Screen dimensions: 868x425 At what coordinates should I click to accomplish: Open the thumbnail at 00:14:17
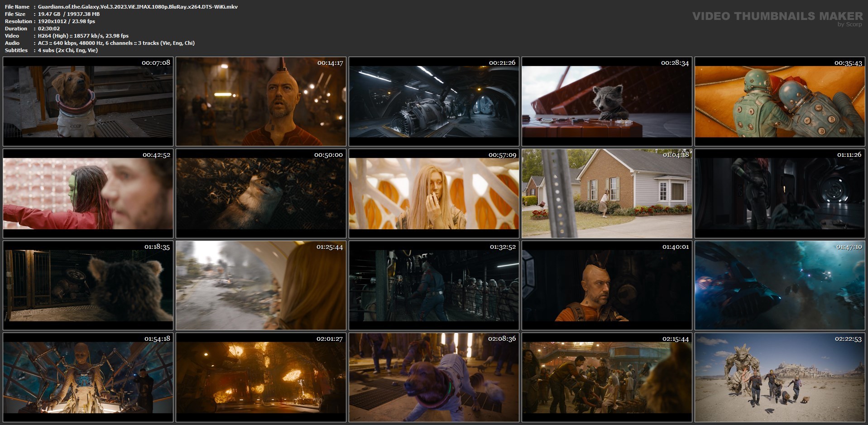(x=261, y=101)
